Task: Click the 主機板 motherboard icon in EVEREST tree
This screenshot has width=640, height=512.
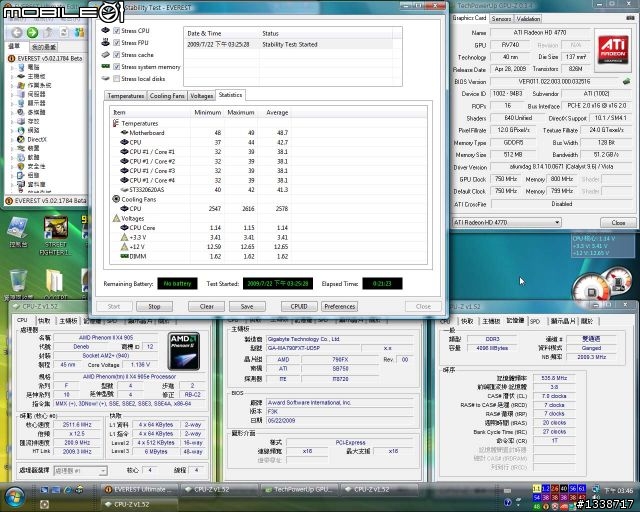Action: coord(22,76)
